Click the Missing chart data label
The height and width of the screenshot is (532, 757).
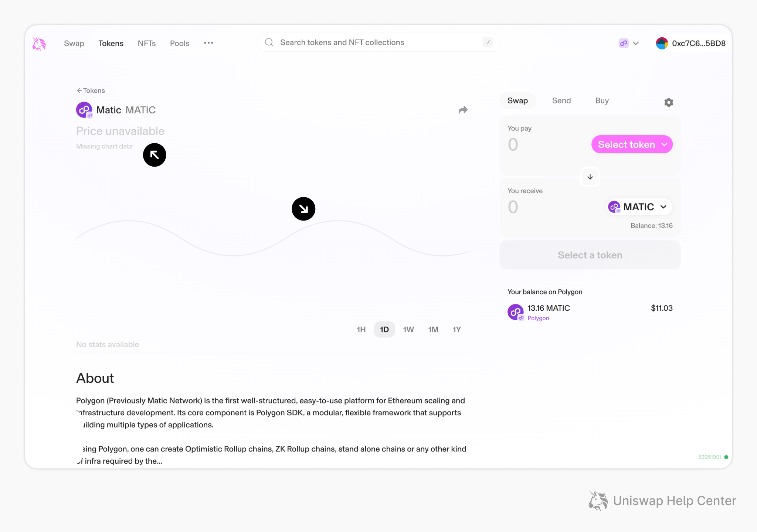pos(104,146)
